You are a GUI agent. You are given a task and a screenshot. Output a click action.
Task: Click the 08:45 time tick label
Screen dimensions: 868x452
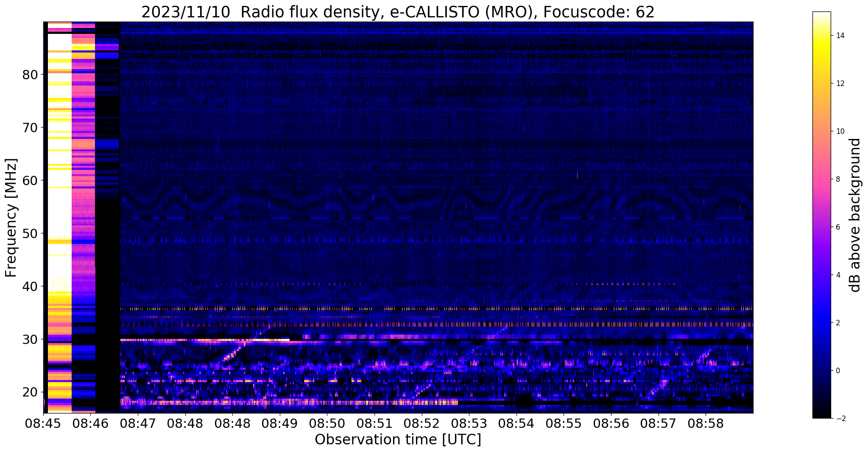coord(43,424)
